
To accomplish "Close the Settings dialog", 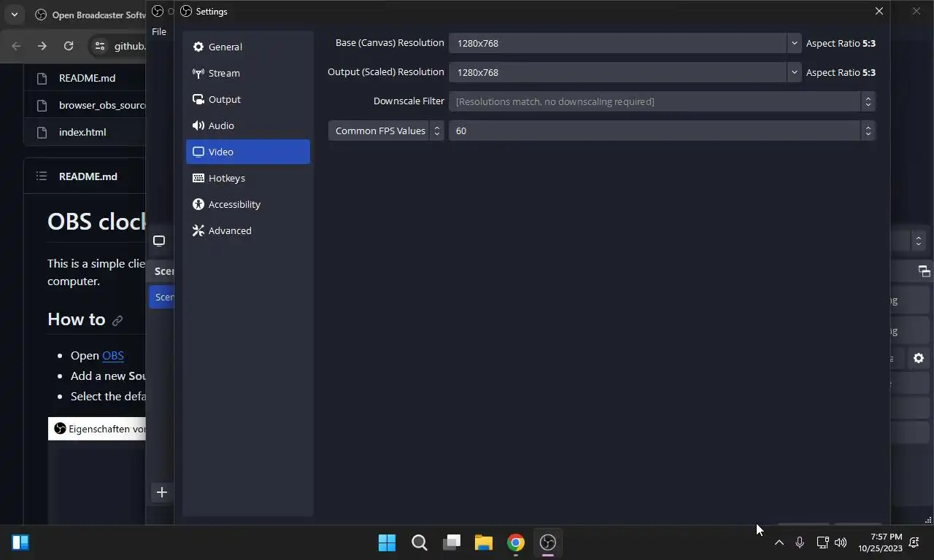I will pos(879,11).
